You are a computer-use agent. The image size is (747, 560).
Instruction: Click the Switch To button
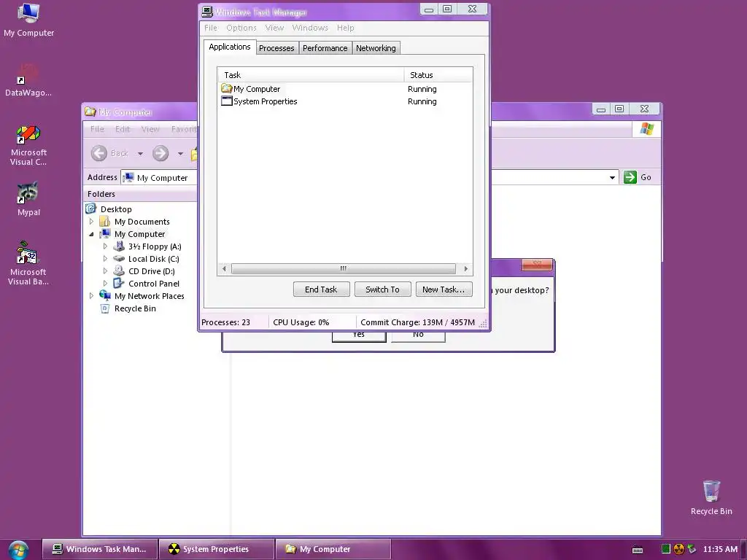[x=382, y=289]
